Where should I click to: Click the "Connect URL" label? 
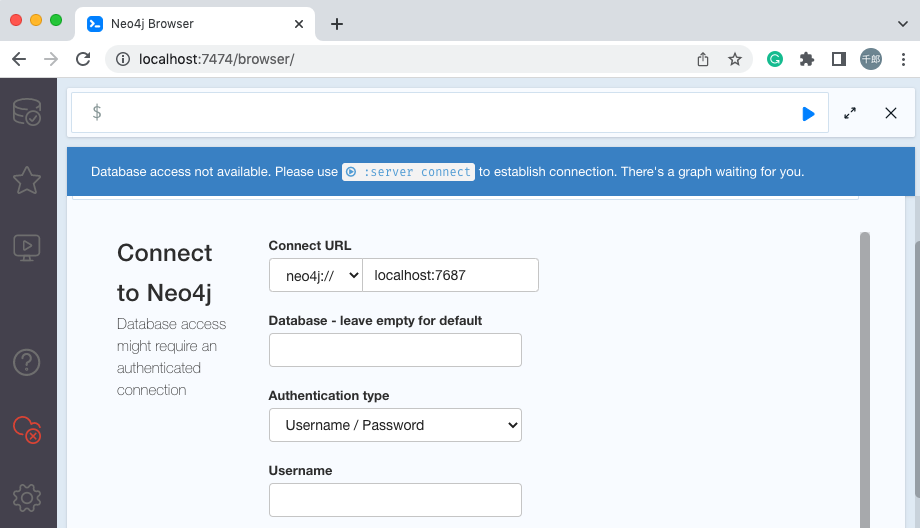click(x=310, y=246)
